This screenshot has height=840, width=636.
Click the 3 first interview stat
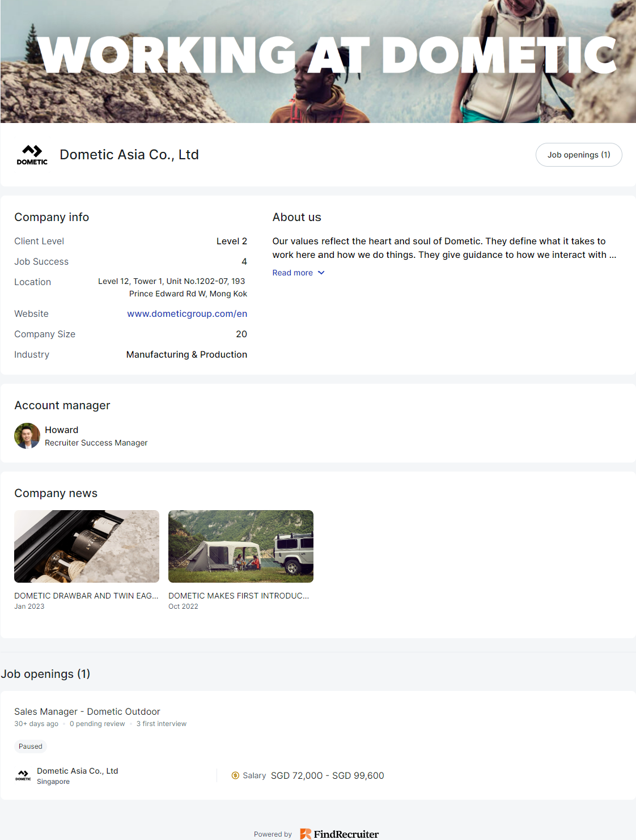pyautogui.click(x=162, y=724)
